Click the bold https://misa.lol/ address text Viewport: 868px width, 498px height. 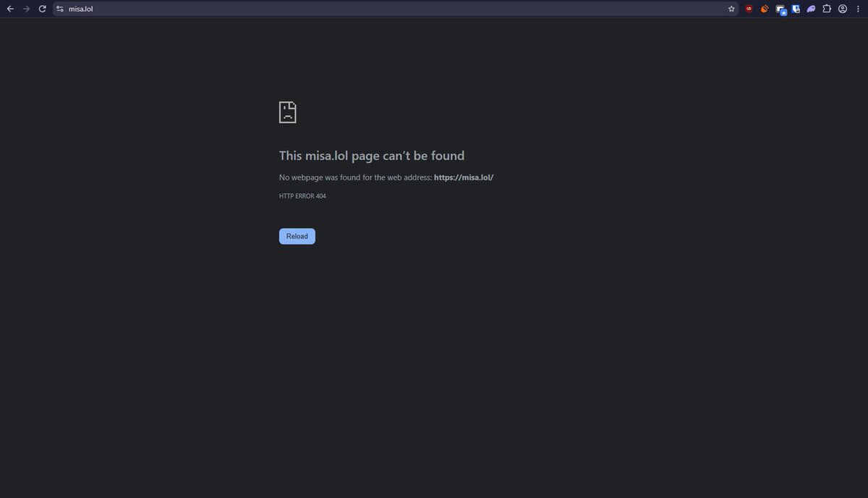464,177
